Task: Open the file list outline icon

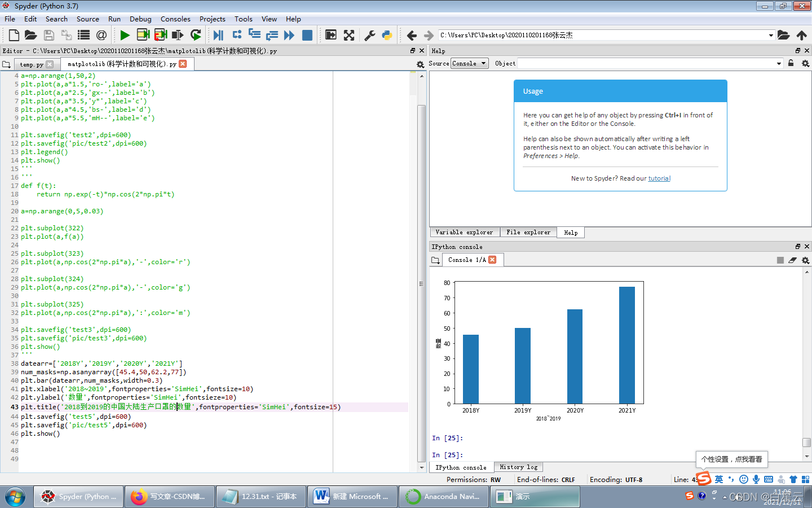Action: tap(83, 35)
